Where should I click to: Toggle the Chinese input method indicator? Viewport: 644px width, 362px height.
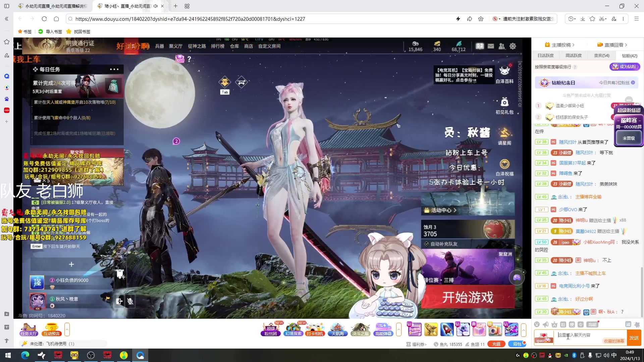[x=614, y=355]
